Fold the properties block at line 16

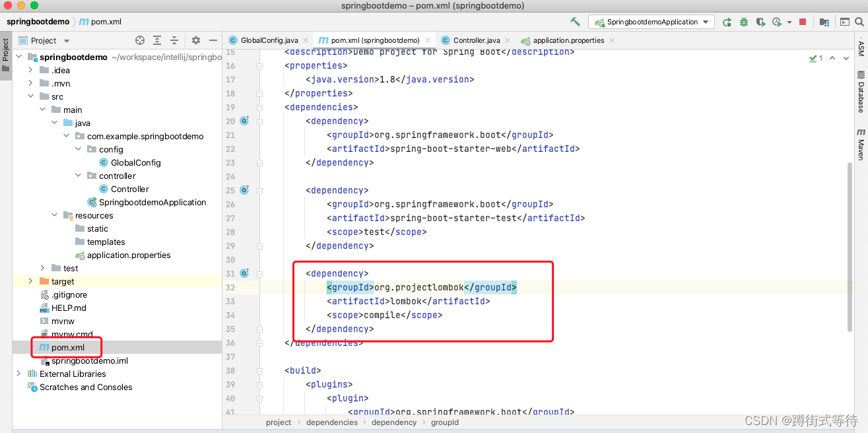[x=259, y=66]
